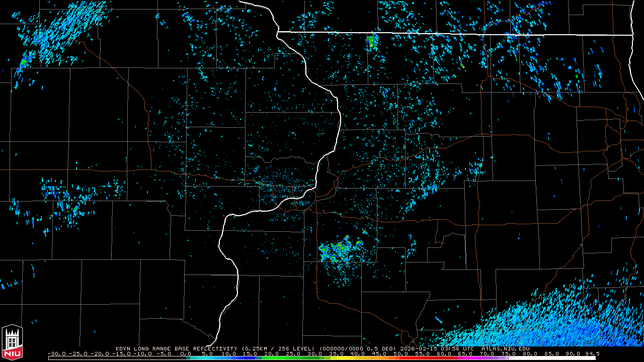Viewport: 644px width, 362px height.
Task: Click the -30.0 label on the dBZ scale
Action: tap(55, 353)
